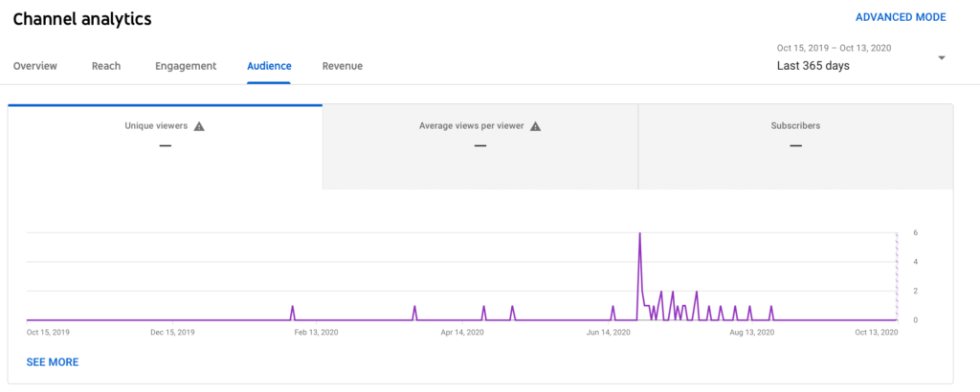Expand the date range dropdown arrow
Viewport: 980px width, 392px height.
pos(941,58)
